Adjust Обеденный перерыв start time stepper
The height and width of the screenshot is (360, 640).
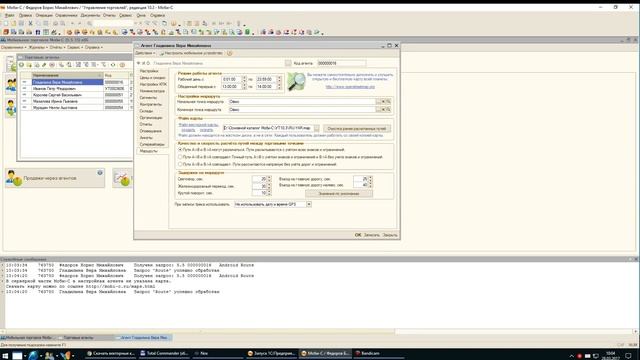(x=244, y=87)
